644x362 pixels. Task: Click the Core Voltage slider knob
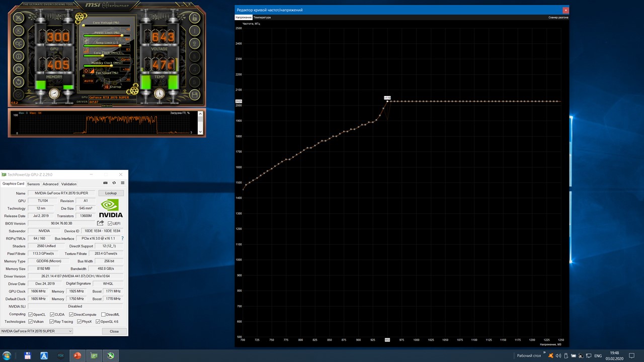85,25
